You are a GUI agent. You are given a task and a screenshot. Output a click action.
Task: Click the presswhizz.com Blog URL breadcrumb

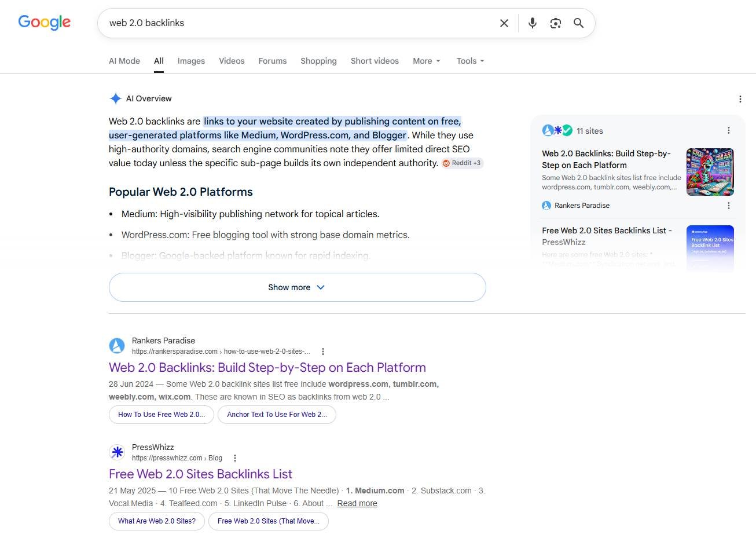point(177,458)
